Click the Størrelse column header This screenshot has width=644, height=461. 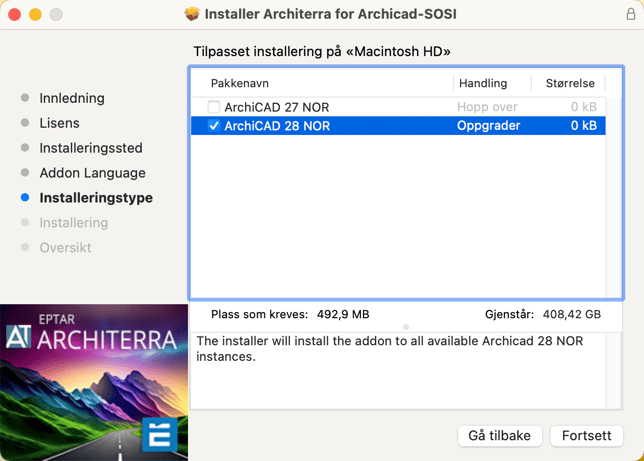570,83
